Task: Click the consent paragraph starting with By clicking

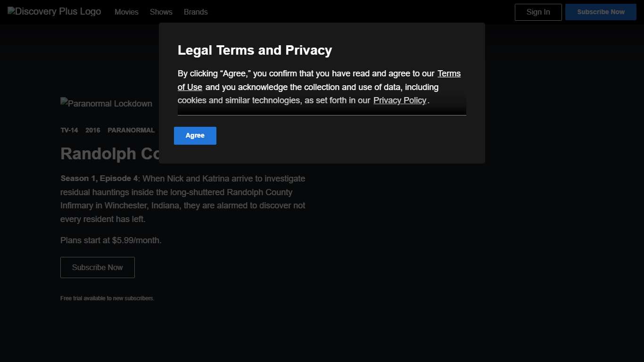Action: pos(302,87)
